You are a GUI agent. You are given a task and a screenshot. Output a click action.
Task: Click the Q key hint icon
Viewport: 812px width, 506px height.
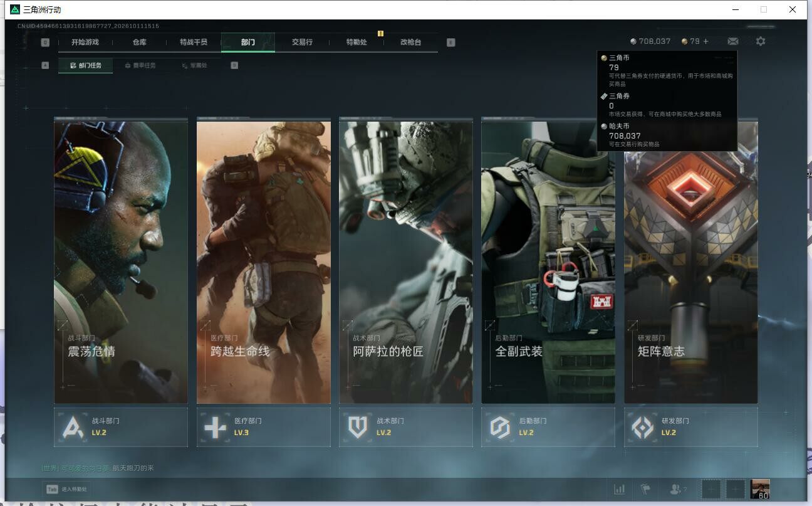[45, 43]
